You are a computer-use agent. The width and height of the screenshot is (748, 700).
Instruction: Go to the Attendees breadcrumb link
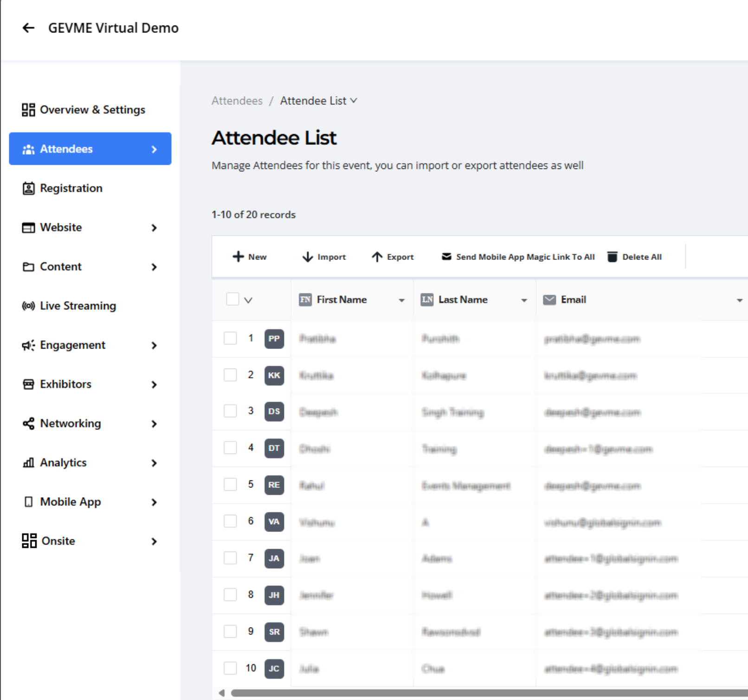click(237, 101)
